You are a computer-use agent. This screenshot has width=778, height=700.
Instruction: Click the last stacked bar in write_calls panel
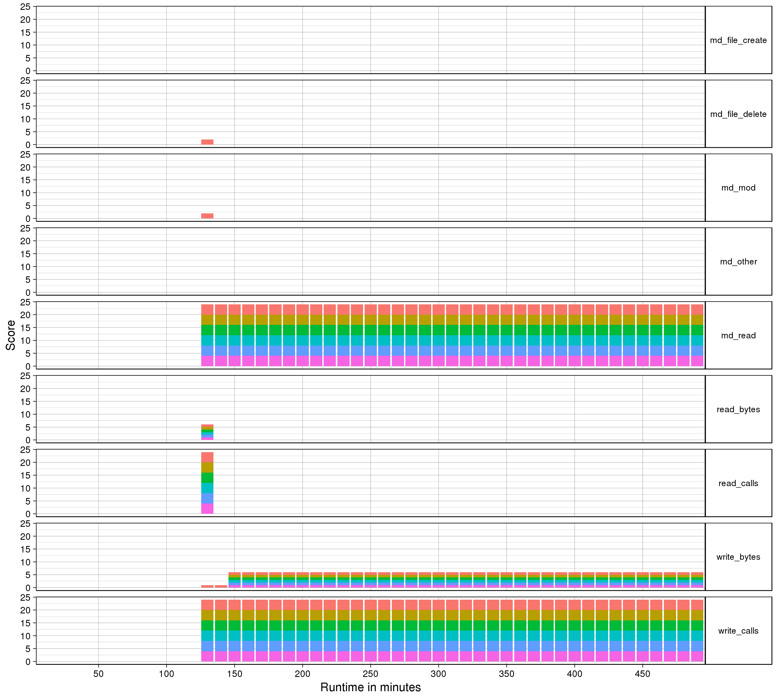tap(697, 630)
